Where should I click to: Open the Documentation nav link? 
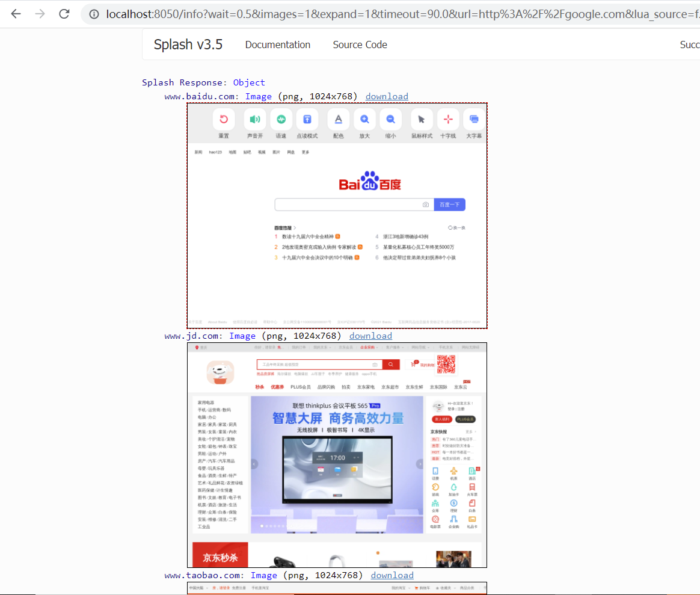[x=278, y=45]
